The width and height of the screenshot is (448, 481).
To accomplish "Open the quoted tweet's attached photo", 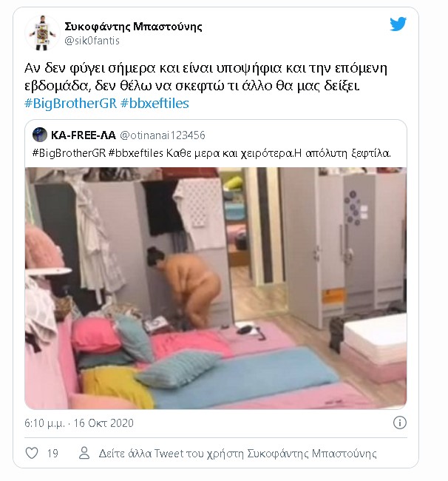I will [x=216, y=288].
